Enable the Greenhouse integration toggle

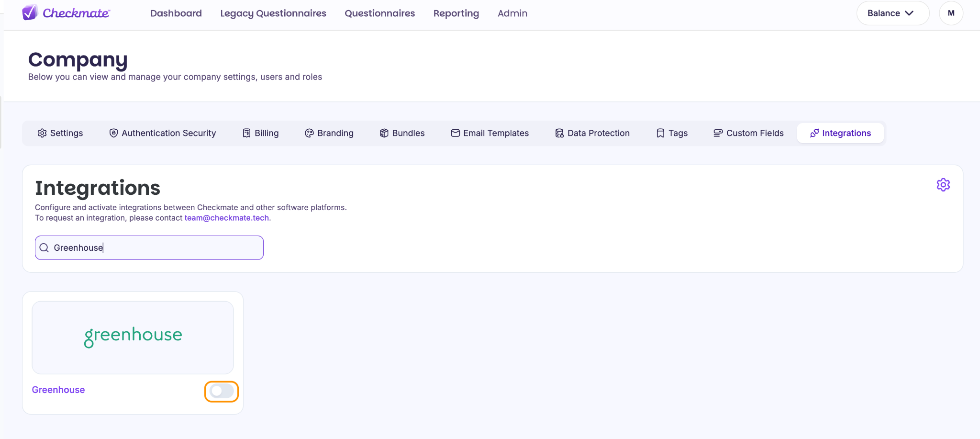point(222,391)
